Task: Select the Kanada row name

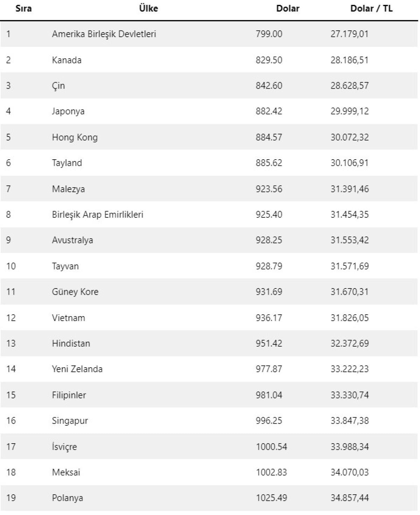Action: [x=66, y=60]
